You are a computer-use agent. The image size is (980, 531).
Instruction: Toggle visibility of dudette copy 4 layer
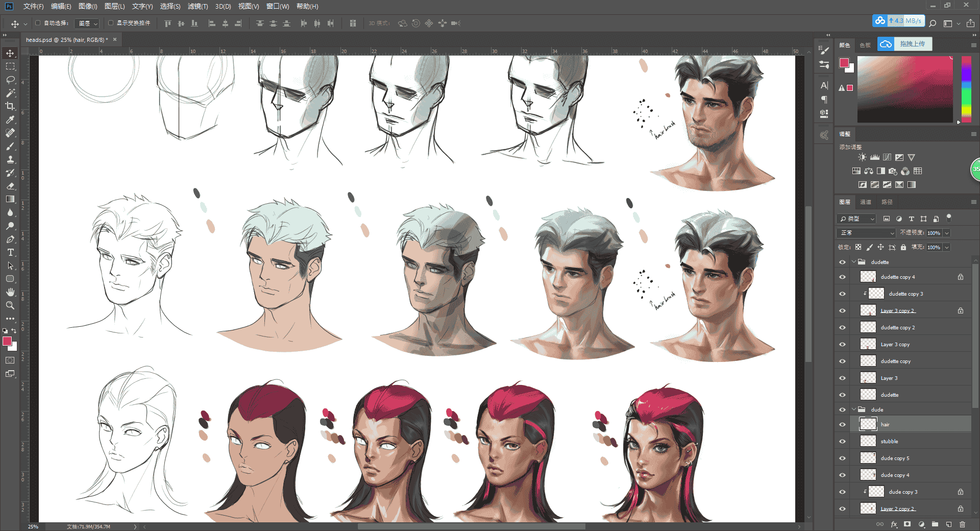point(842,277)
